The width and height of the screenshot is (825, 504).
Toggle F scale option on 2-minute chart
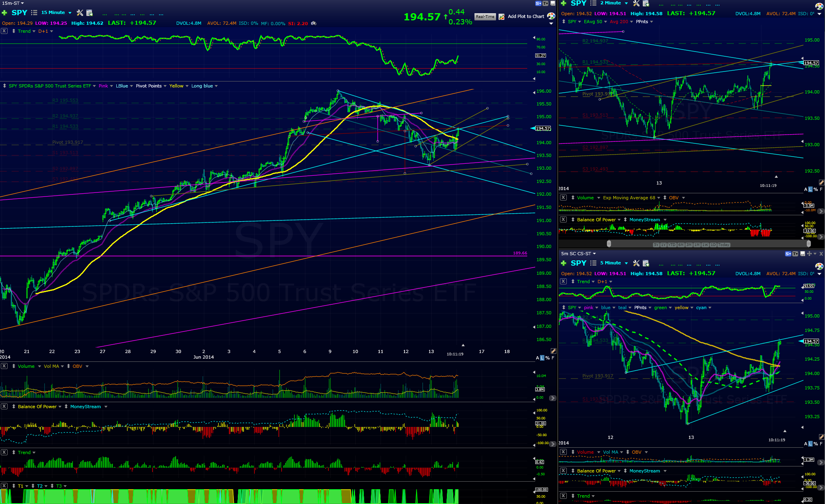tap(821, 190)
